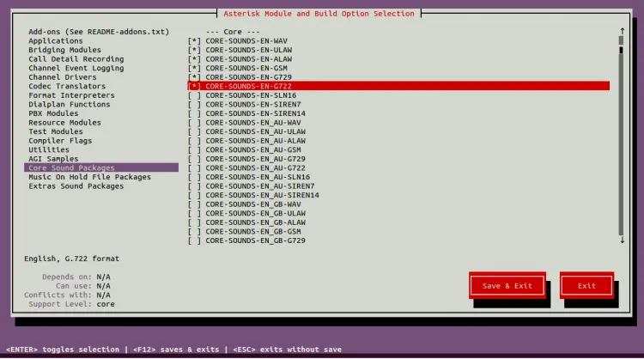Screen dimensions: 644x359
Task: Click 'English, G.722 format' description text
Action: pos(71,259)
